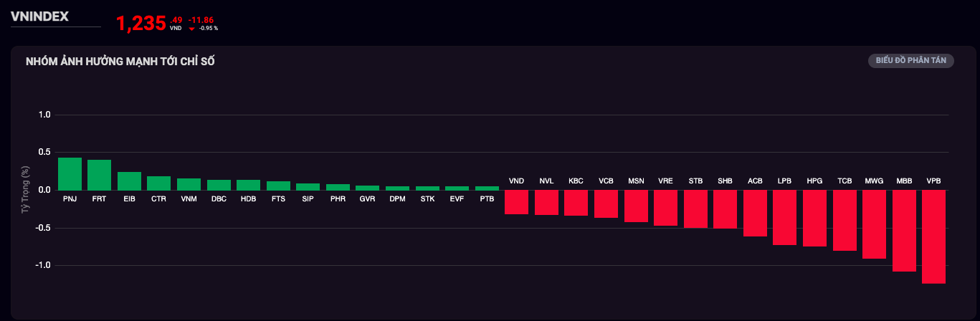Click the Tỷ Trọng (%) axis title
The height and width of the screenshot is (321, 980).
click(x=26, y=191)
